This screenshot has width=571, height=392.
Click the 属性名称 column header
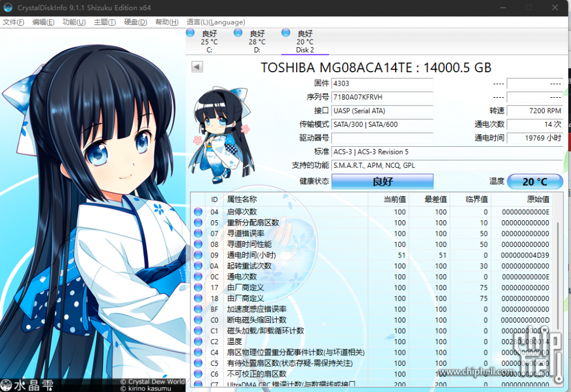pos(296,199)
